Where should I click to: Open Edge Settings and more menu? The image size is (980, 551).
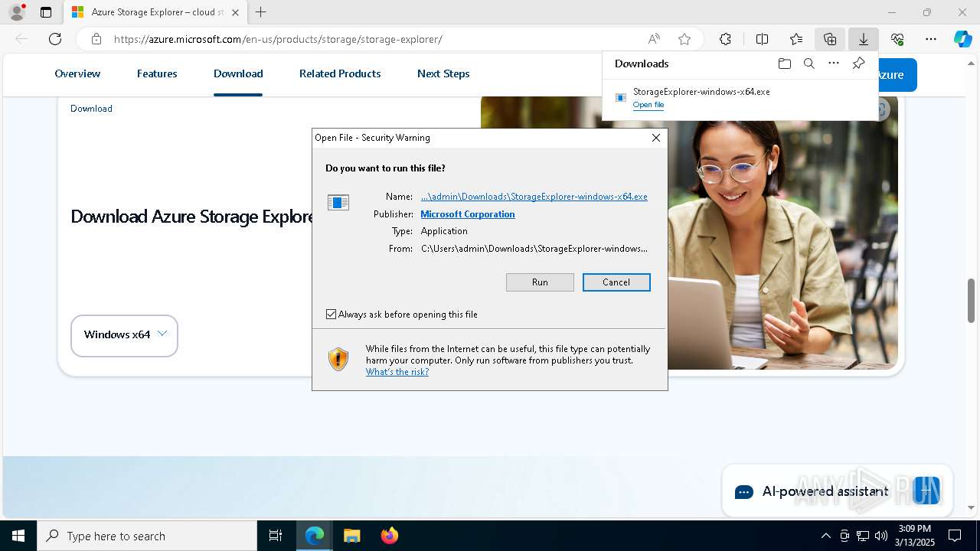pos(931,39)
